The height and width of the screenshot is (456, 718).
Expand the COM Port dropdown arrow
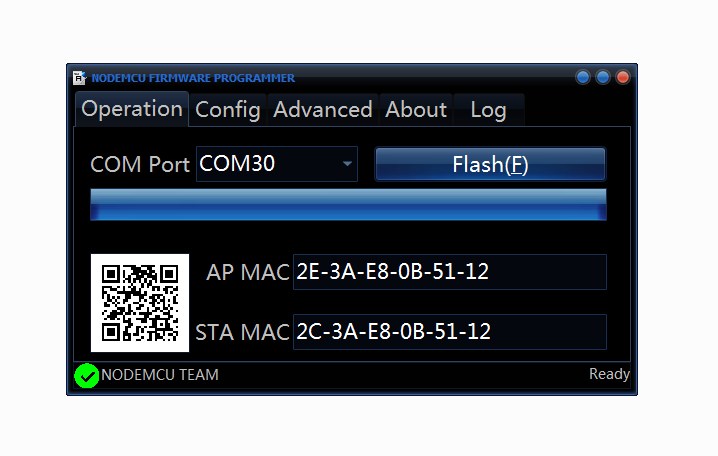tap(347, 164)
